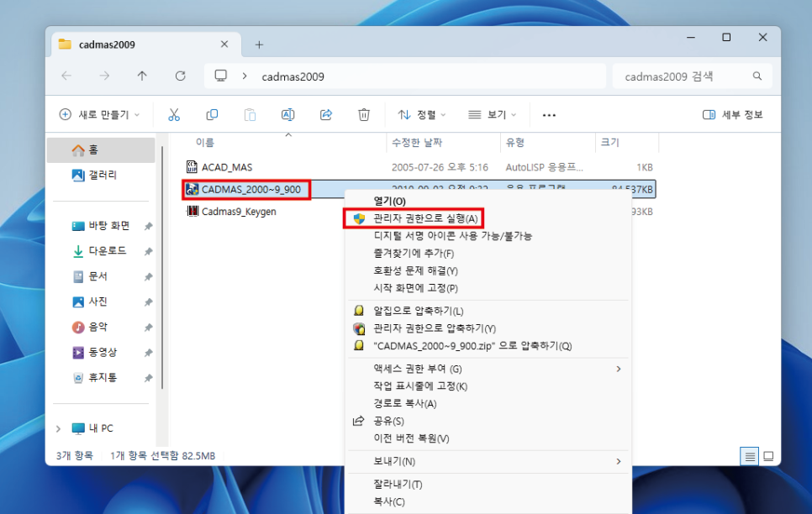Click the breadcrumb chevron before cadmas2009
Image resolution: width=812 pixels, height=514 pixels.
coord(245,76)
